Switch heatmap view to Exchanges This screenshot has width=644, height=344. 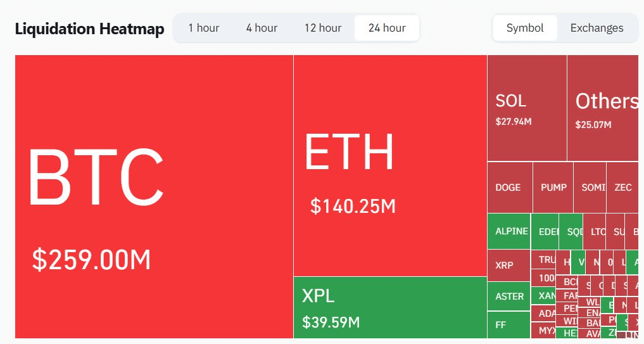597,28
